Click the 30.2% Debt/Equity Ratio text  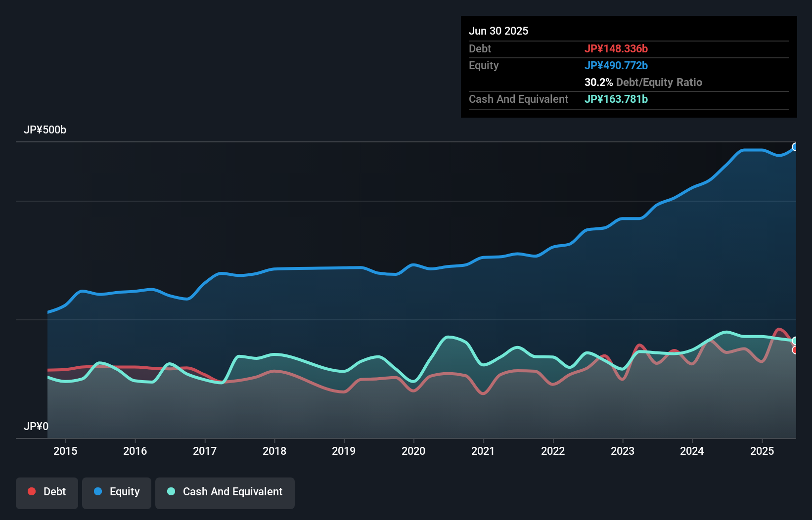tap(643, 83)
